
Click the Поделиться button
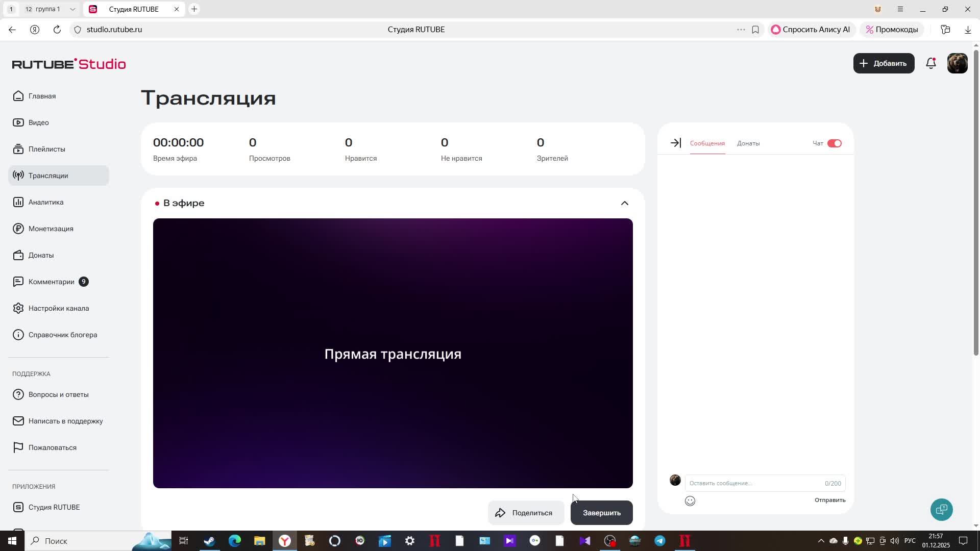point(526,513)
